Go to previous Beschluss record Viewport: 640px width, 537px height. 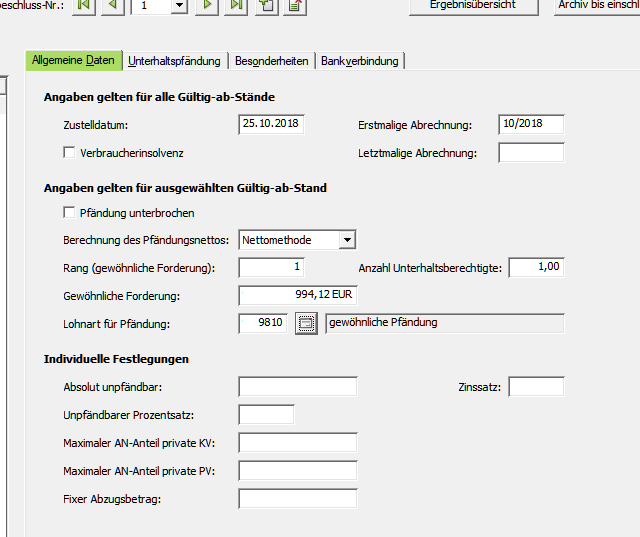pyautogui.click(x=113, y=7)
